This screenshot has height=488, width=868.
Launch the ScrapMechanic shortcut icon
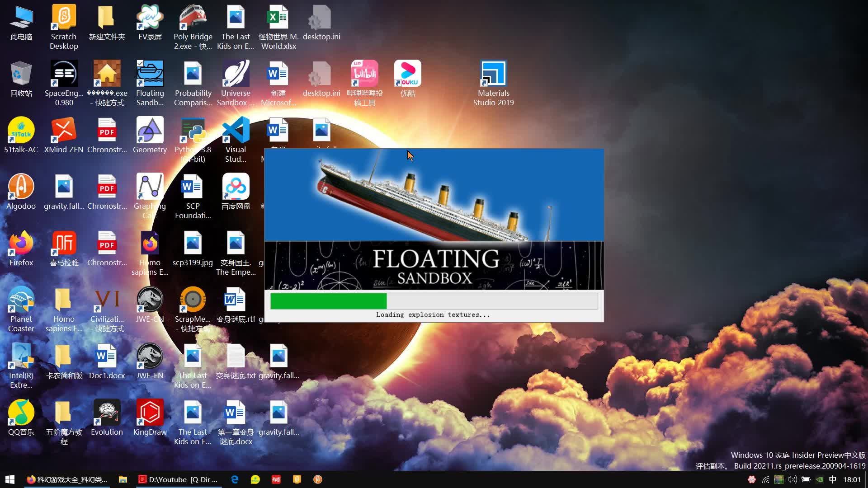click(x=193, y=310)
